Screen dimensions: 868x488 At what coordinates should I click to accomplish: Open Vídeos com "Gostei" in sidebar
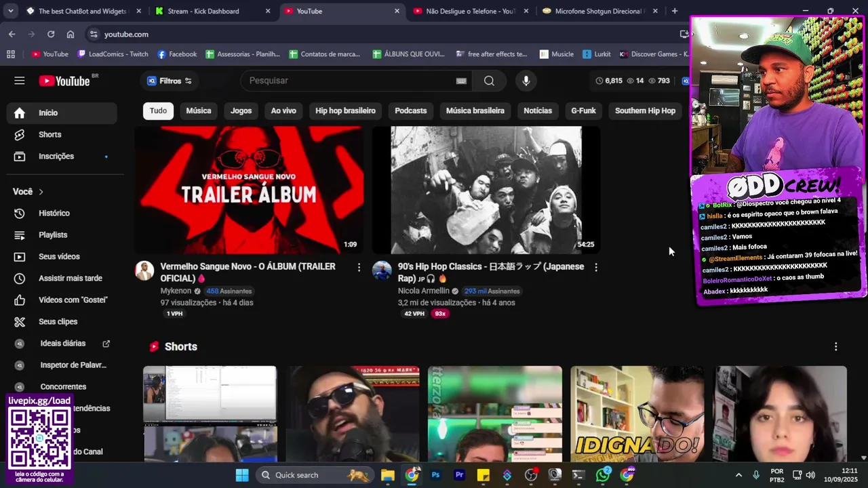[x=62, y=300]
